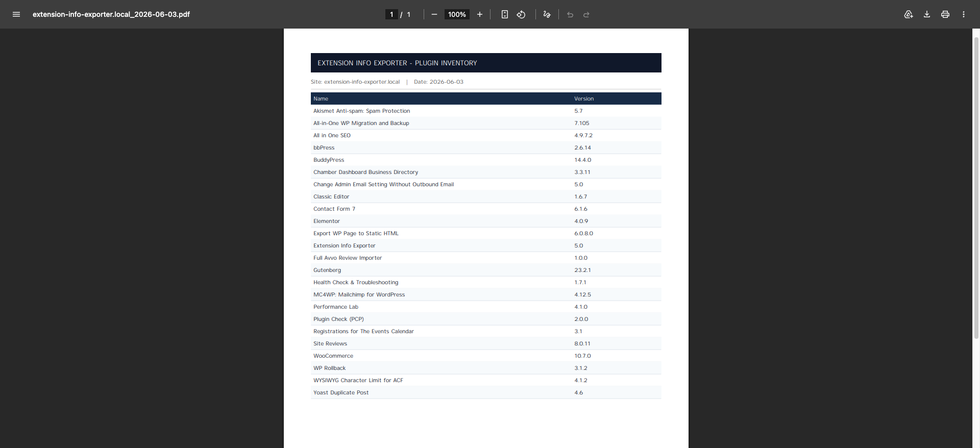The width and height of the screenshot is (980, 448).
Task: Select the BuddyPress plugin name
Action: [329, 160]
